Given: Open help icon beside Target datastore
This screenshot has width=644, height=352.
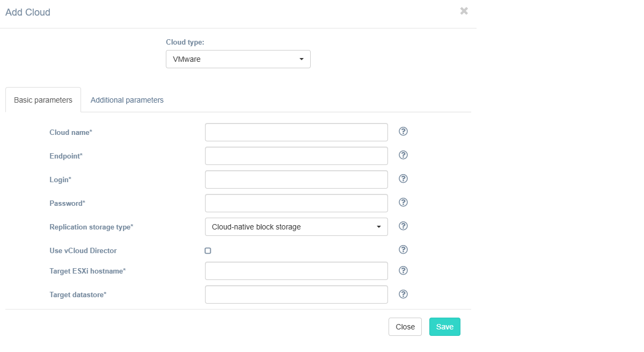Looking at the screenshot, I should point(404,294).
